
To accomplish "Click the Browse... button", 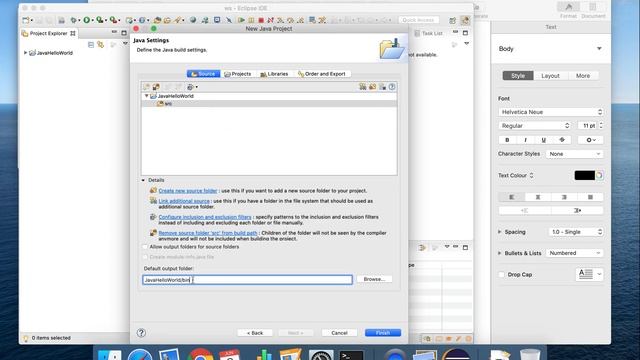I will pos(374,279).
